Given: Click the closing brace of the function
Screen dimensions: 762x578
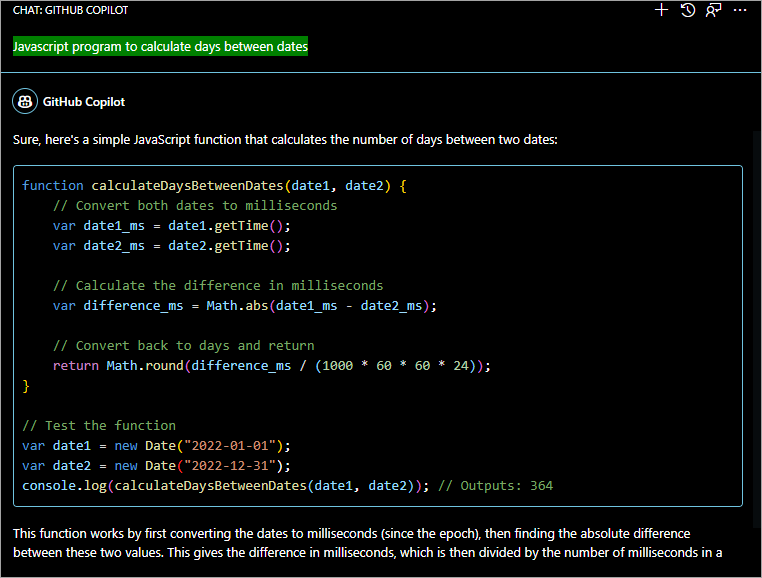Looking at the screenshot, I should [x=26, y=386].
